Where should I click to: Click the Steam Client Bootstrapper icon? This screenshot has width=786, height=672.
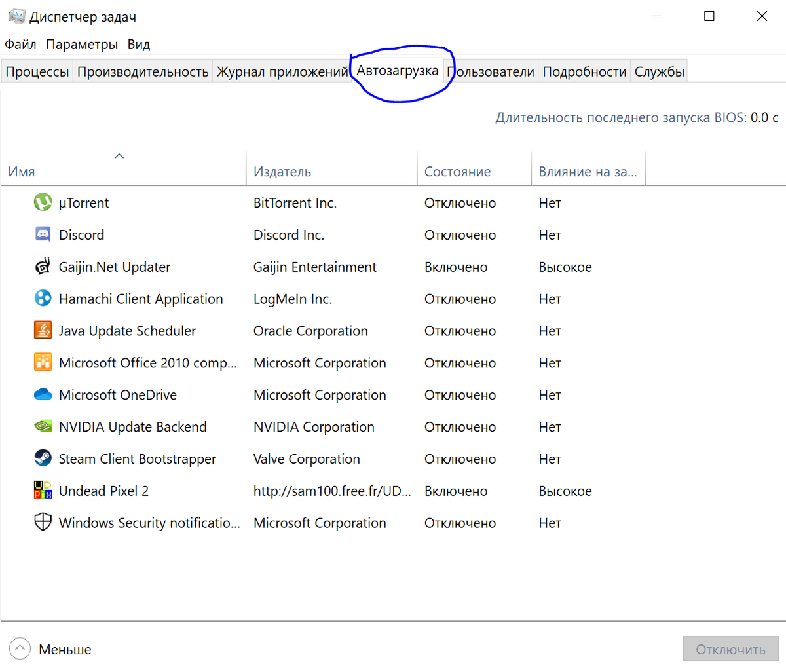click(x=43, y=458)
